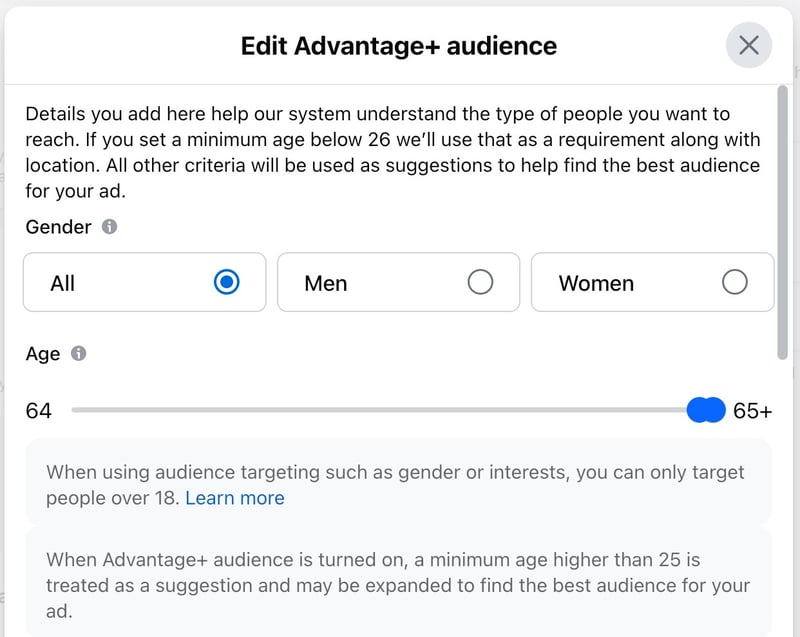Image resolution: width=800 pixels, height=637 pixels.
Task: Select the Men radio button
Action: (x=482, y=282)
